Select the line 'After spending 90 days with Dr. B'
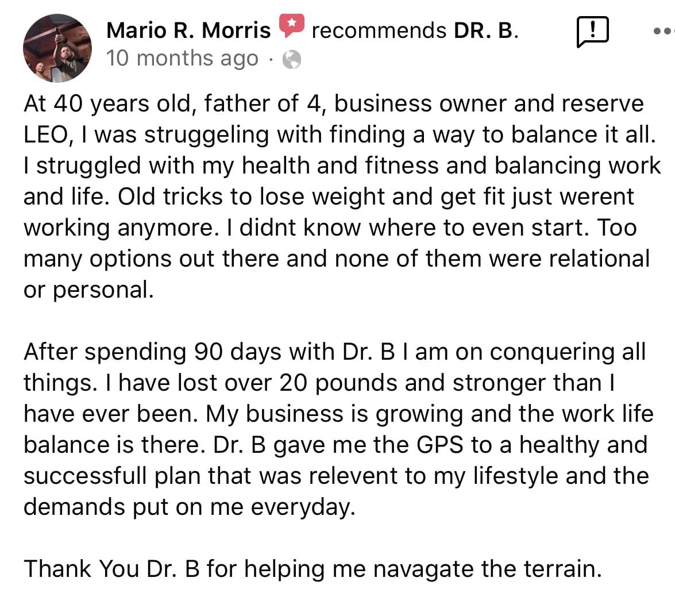The height and width of the screenshot is (616, 675). [x=335, y=352]
